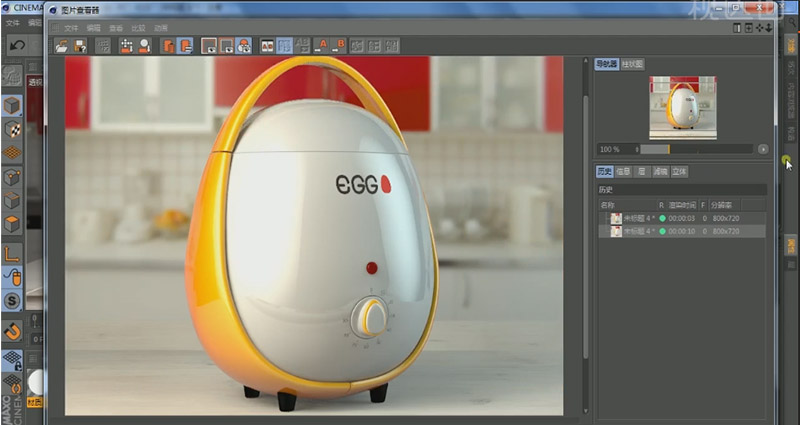Click the clear cache stacked-pages icon
The width and height of the screenshot is (800, 425).
tap(168, 46)
